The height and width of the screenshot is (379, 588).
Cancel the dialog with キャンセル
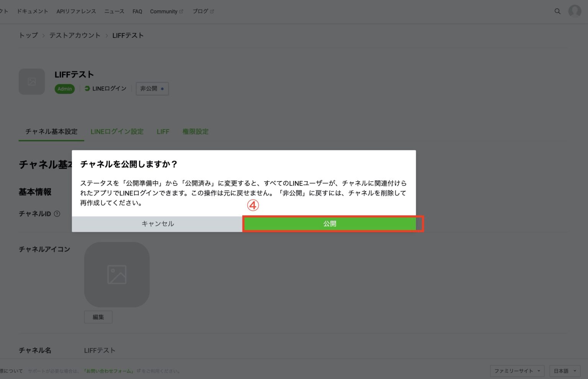tap(158, 224)
